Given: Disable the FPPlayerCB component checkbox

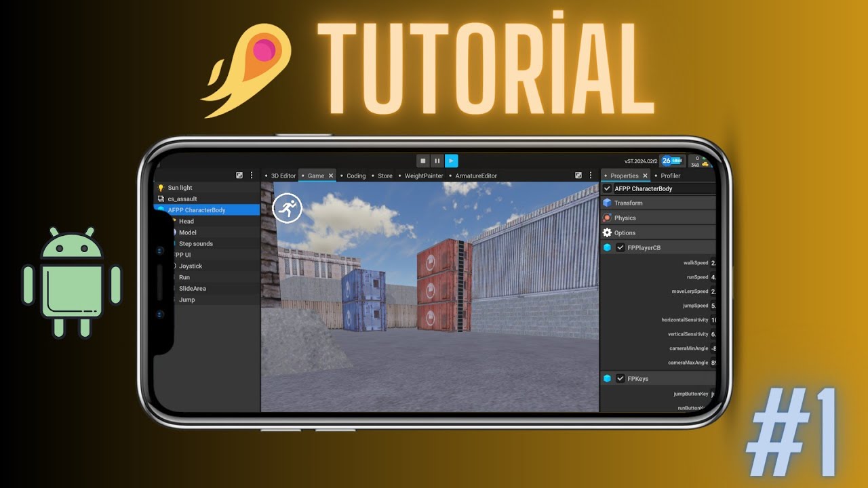Looking at the screenshot, I should (620, 247).
